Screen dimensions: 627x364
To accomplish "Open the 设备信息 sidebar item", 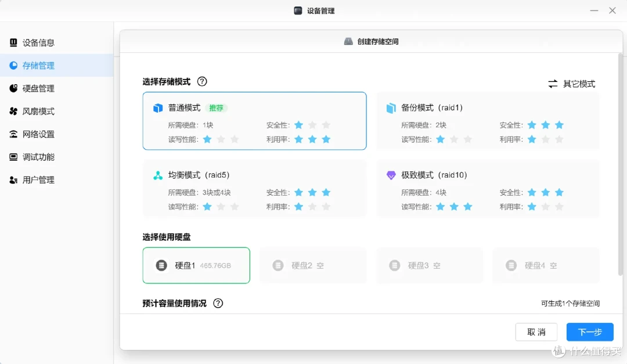I will 56,42.
